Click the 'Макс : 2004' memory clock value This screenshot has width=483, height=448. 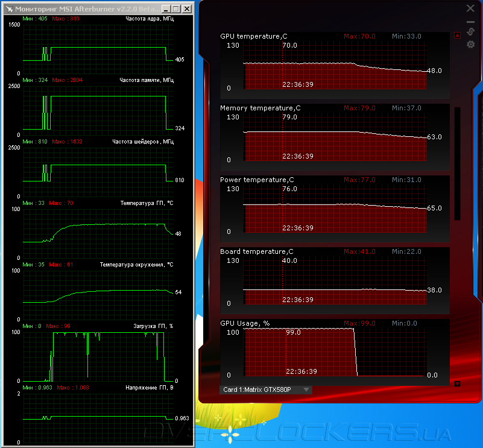click(x=67, y=80)
